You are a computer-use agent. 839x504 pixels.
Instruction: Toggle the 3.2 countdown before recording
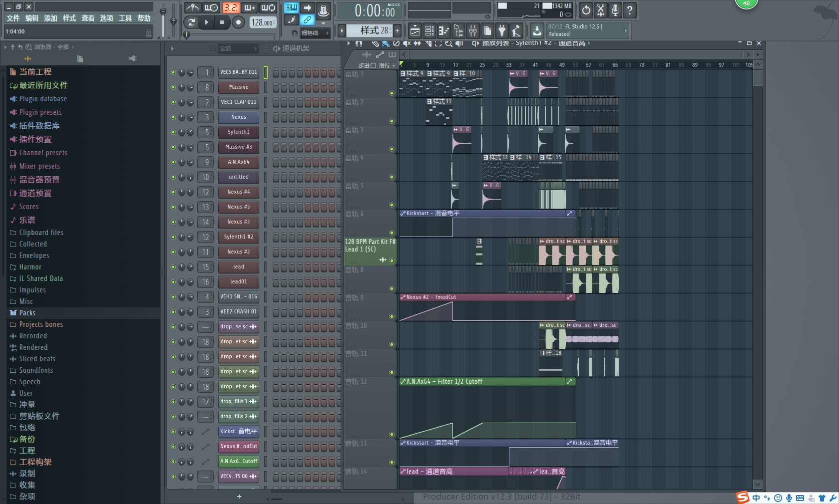230,8
